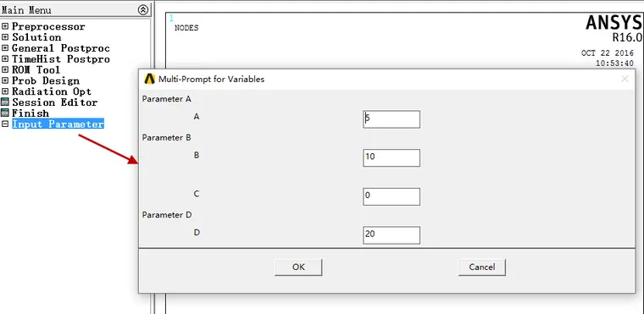The image size is (644, 314).
Task: Click the Session Editor icon
Action: click(x=5, y=102)
